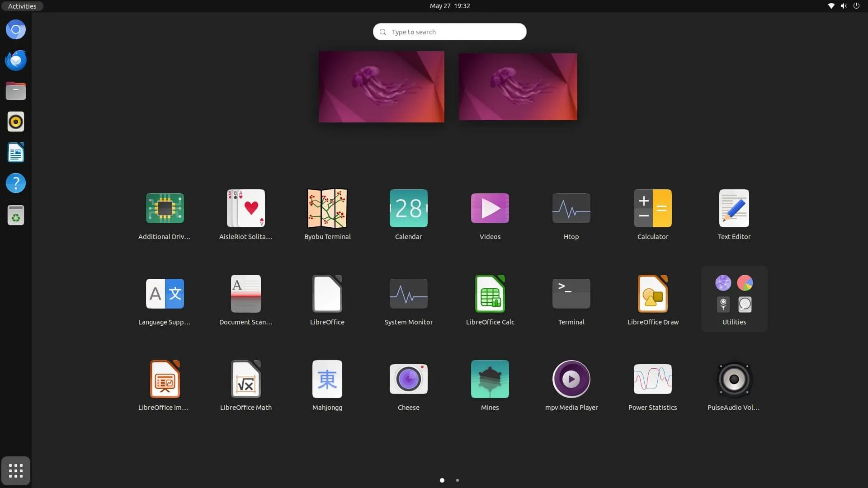Open the Calculator app
This screenshot has height=488, width=868.
pyautogui.click(x=652, y=208)
